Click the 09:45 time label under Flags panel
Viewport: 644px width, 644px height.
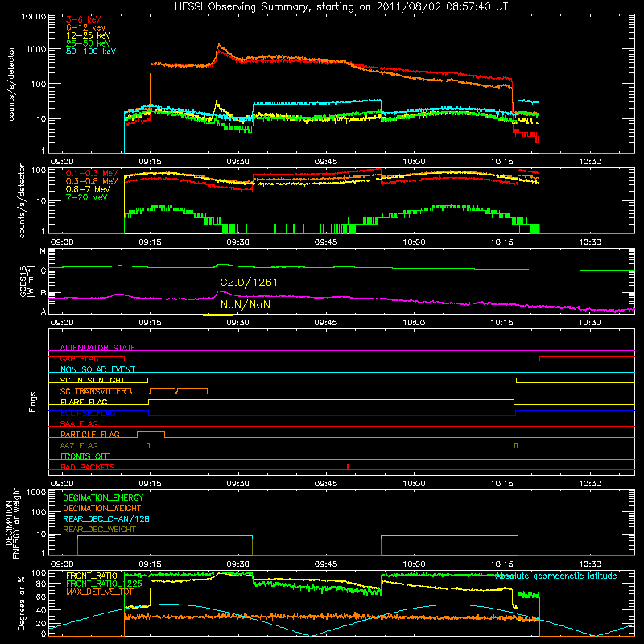(x=326, y=484)
